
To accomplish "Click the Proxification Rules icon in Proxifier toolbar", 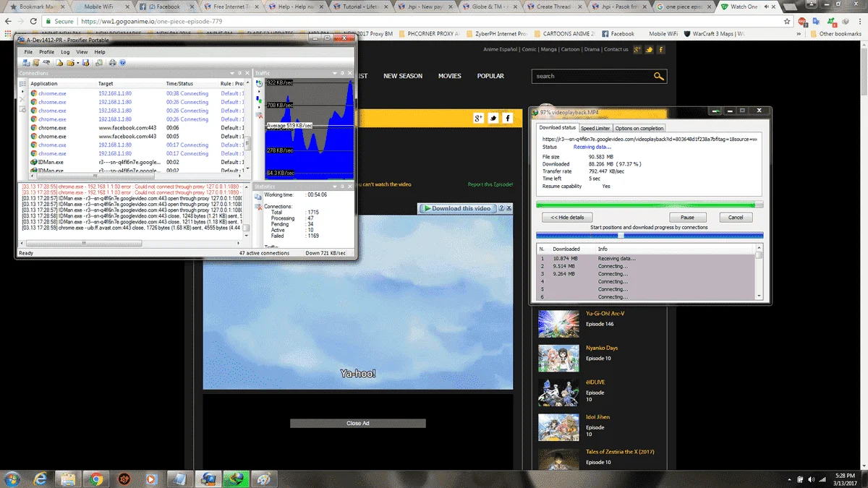I will point(35,63).
